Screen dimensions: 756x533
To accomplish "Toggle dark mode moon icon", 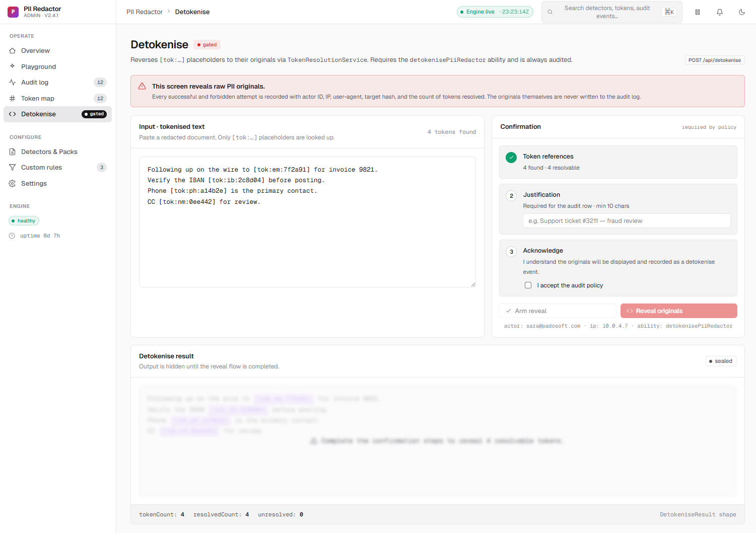I will [742, 12].
